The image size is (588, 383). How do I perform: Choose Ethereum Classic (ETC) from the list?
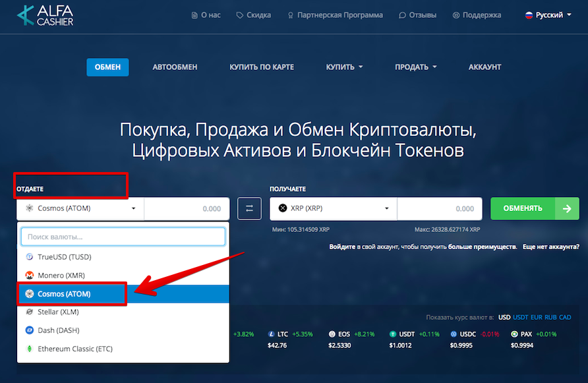click(123, 349)
